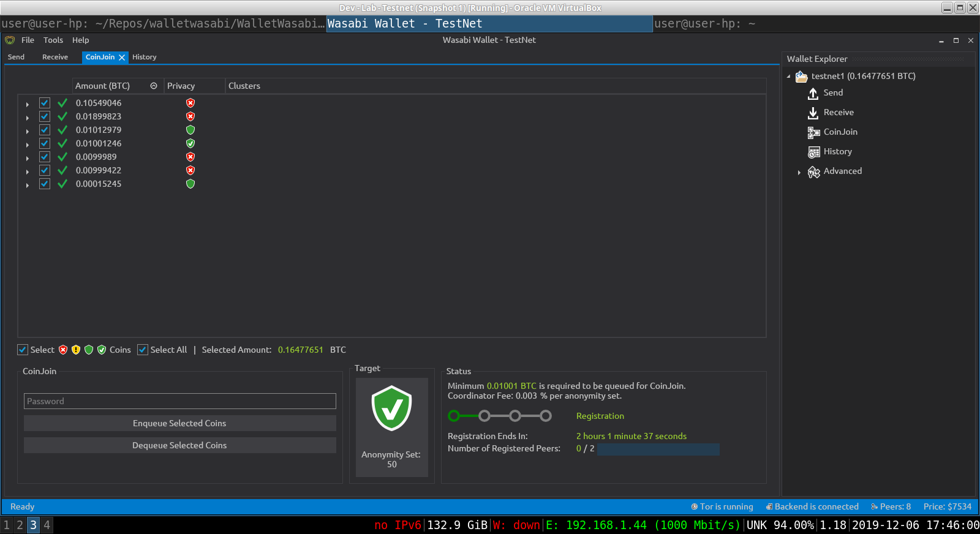Image resolution: width=980 pixels, height=534 pixels.
Task: Click the green privacy shield for 0.01012979
Action: point(190,130)
